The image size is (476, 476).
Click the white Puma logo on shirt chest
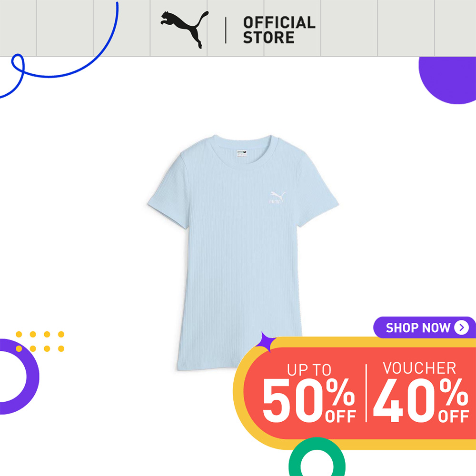(278, 198)
